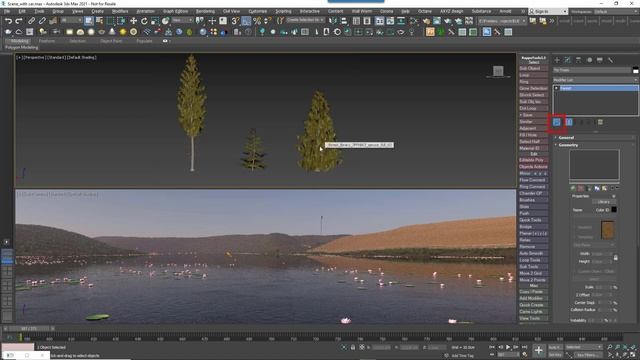Screen dimensions: 640x360
Task: Open the Rendering menu
Action: (205, 11)
